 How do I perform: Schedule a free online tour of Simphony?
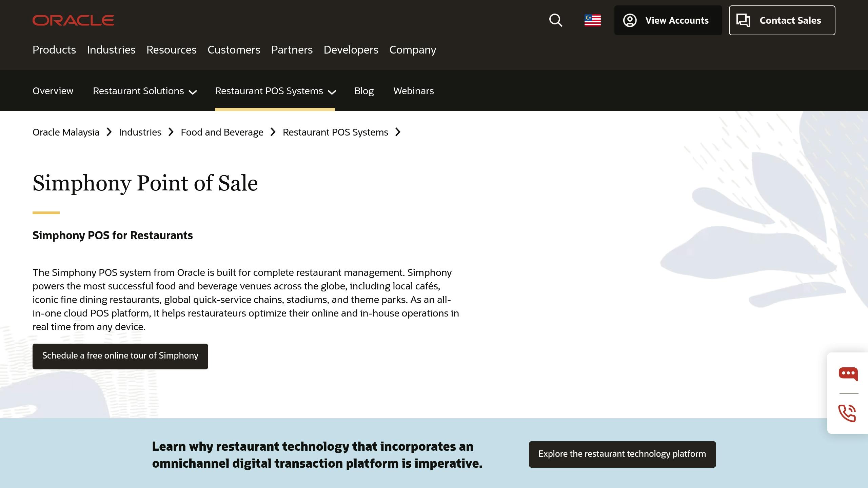pos(120,356)
